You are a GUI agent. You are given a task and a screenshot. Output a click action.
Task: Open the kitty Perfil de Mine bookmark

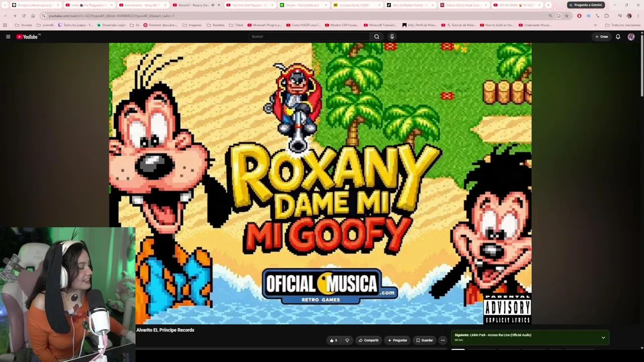click(419, 25)
